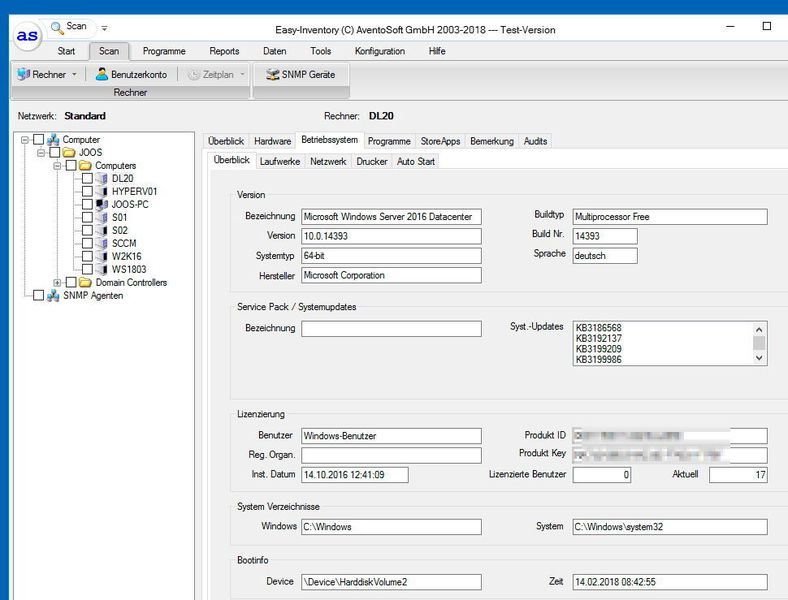Click the AventoSoft 'as' application logo
This screenshot has height=600, width=788.
point(27,35)
